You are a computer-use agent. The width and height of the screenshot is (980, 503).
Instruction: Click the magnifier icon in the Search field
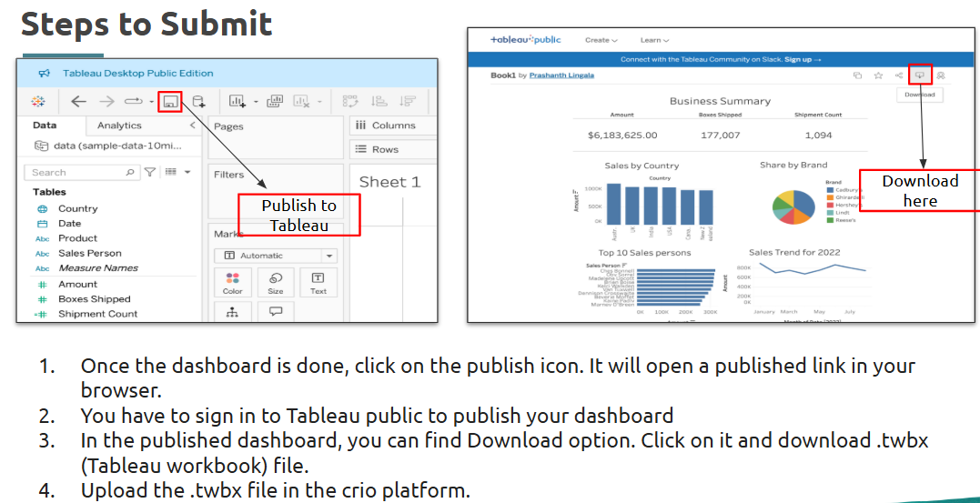[x=130, y=172]
